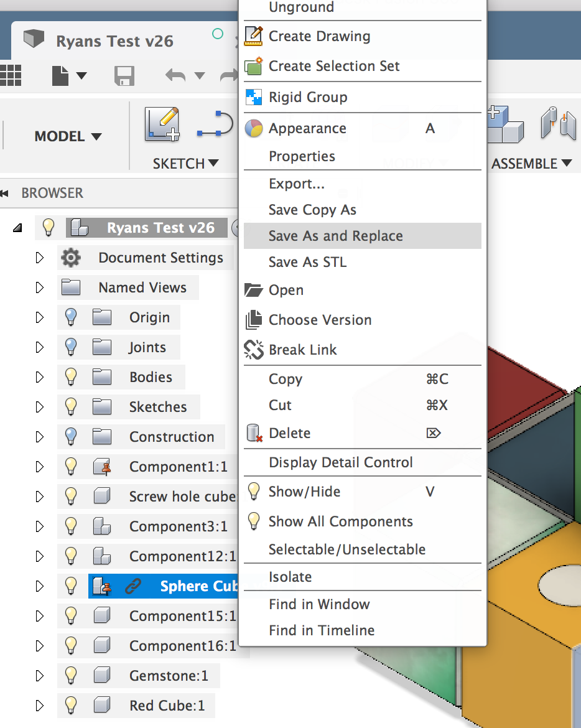The height and width of the screenshot is (728, 581).
Task: Choose Find in Timeline menu entry
Action: [363, 630]
